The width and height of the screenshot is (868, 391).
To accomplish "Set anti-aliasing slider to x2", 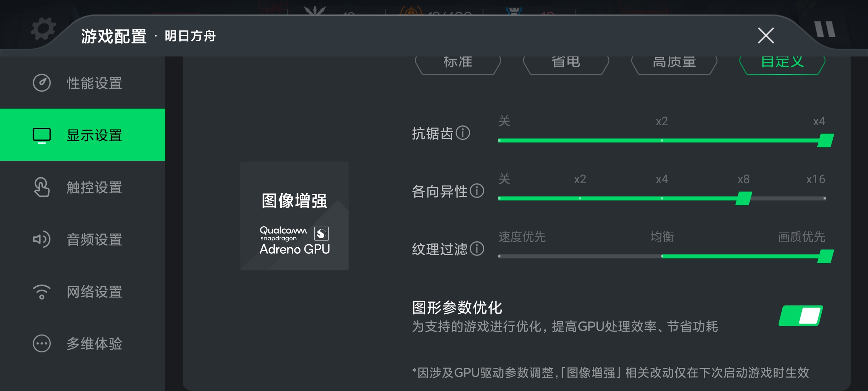I will coord(662,140).
